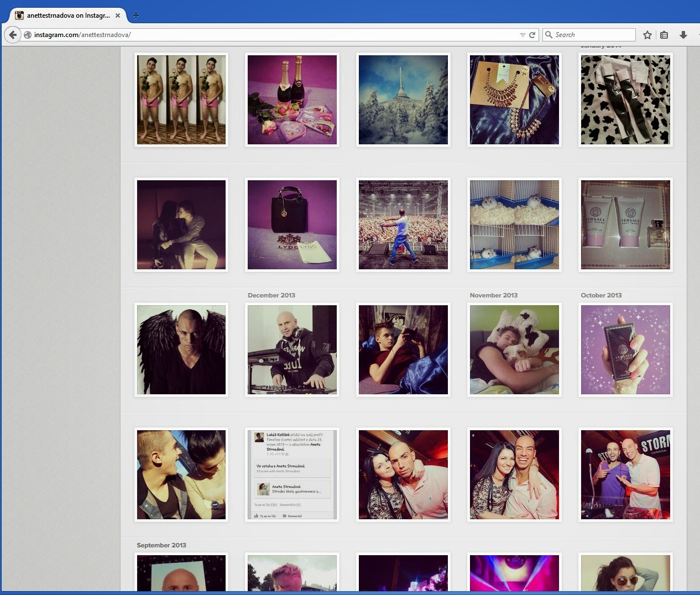Click the browser back arrow button

13,35
